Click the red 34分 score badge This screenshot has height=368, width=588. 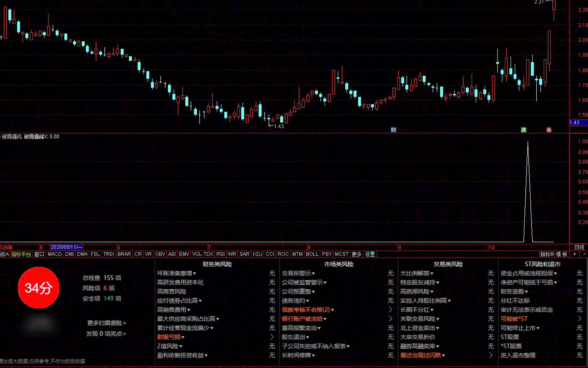[x=38, y=288]
